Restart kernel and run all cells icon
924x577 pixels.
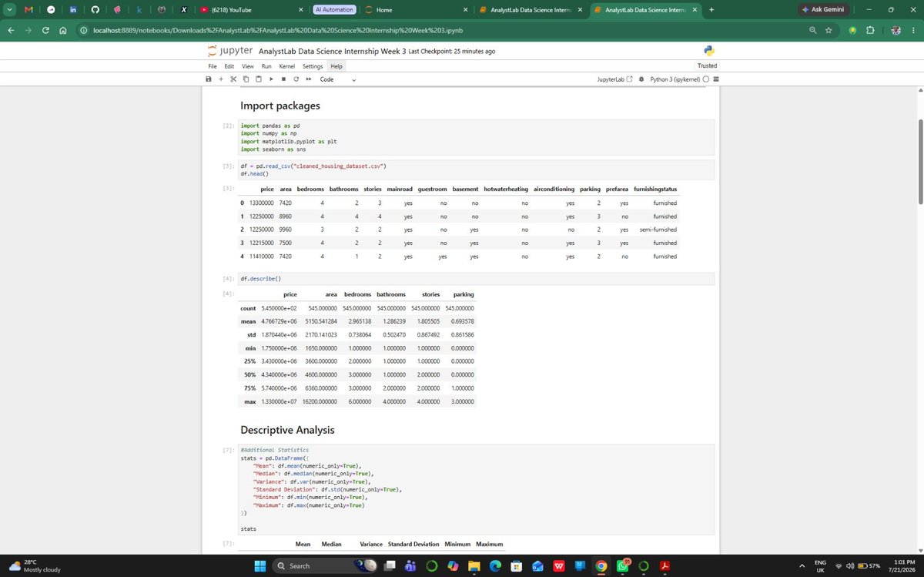[308, 79]
